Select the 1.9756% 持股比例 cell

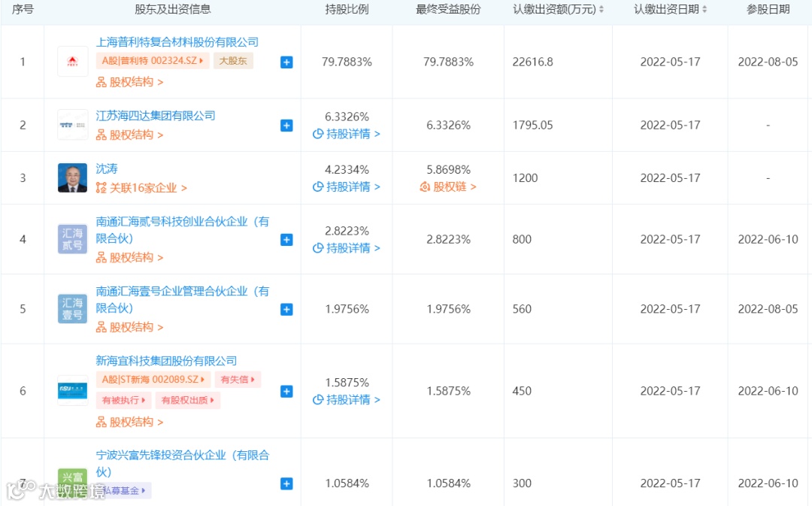point(347,309)
